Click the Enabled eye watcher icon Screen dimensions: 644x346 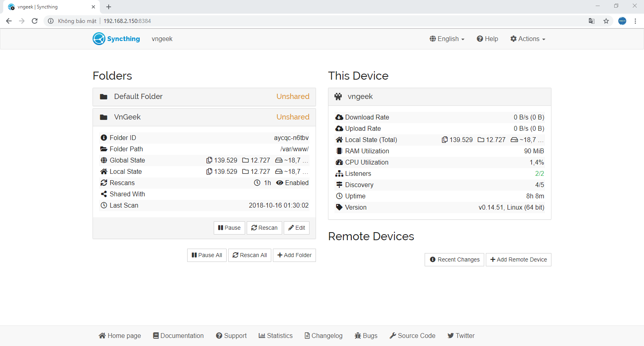point(280,183)
